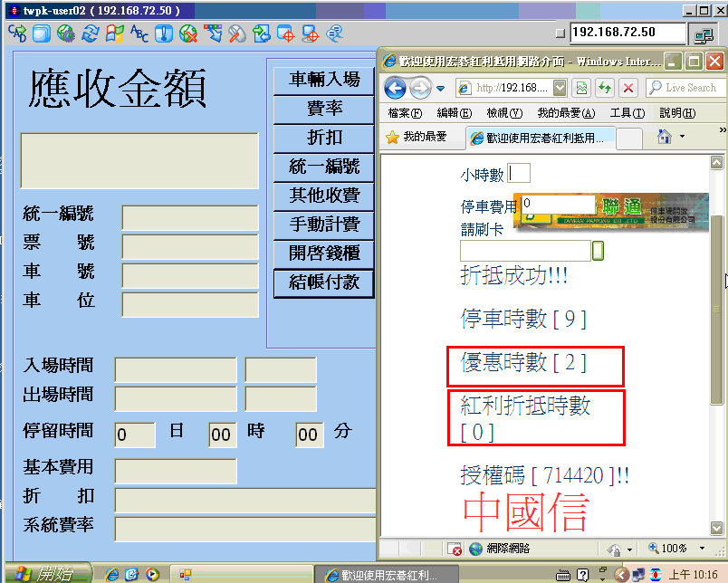Click the checkbox left of IP address field

pos(560,33)
